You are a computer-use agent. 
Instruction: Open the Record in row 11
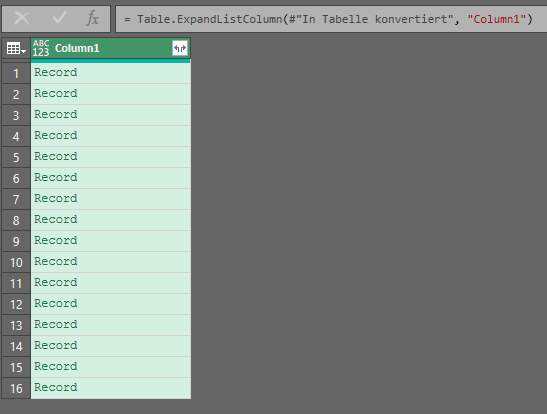[56, 282]
